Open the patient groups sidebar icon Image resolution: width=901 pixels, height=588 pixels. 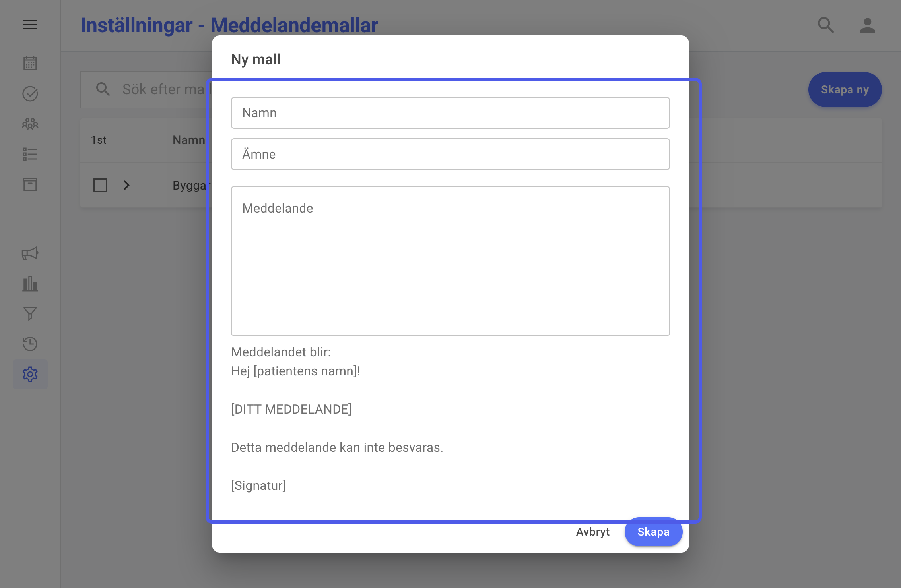pos(30,124)
